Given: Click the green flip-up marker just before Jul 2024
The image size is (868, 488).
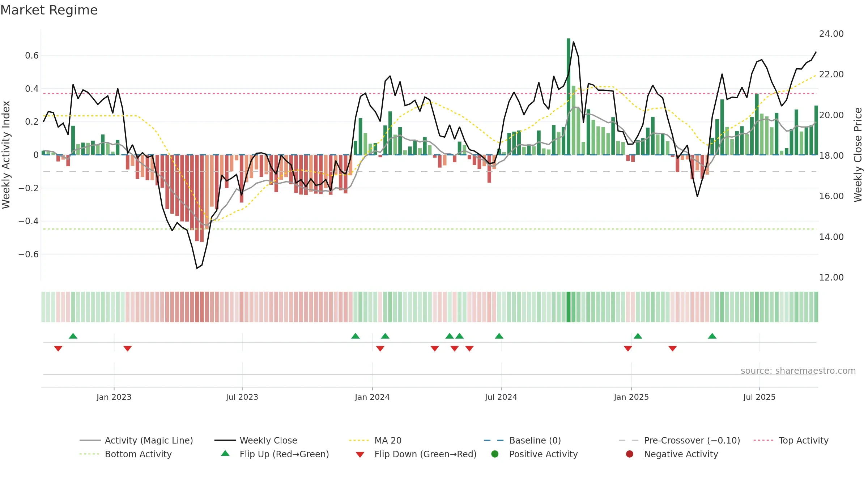Looking at the screenshot, I should [x=499, y=336].
